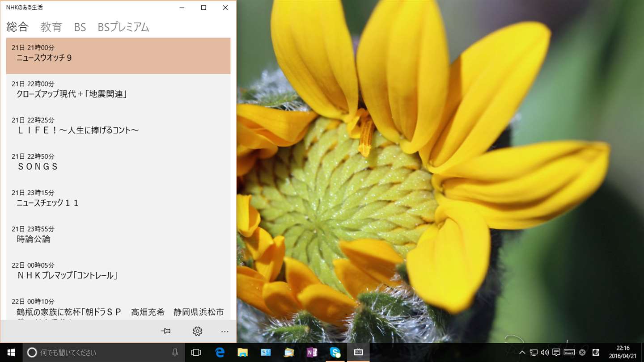Switch to the 総合 channel tab
The height and width of the screenshot is (362, 644).
coord(17,27)
